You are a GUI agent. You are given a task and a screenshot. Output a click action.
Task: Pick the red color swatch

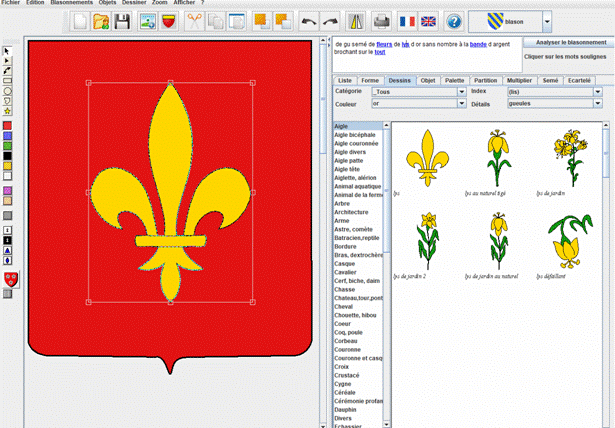click(7, 125)
